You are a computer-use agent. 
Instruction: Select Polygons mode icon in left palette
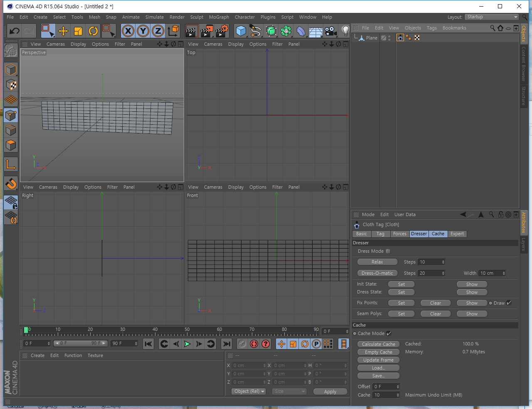(11, 145)
